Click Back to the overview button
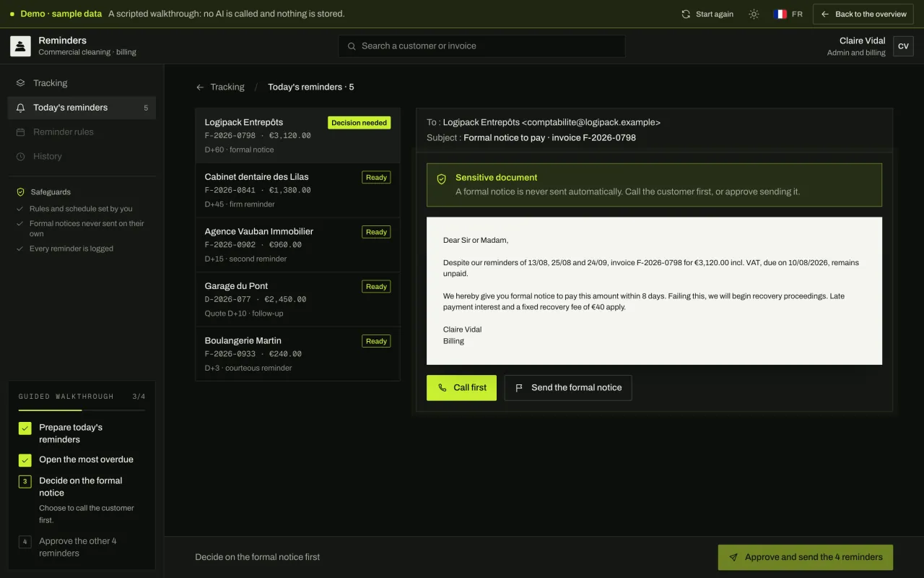This screenshot has height=578, width=924. [863, 14]
